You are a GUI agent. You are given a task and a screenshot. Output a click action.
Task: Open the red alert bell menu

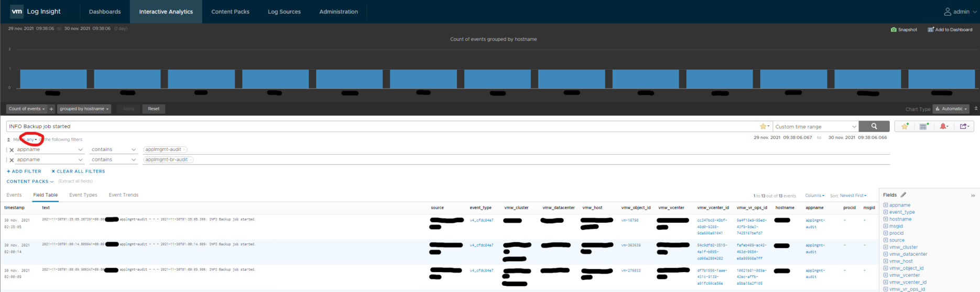click(x=944, y=126)
